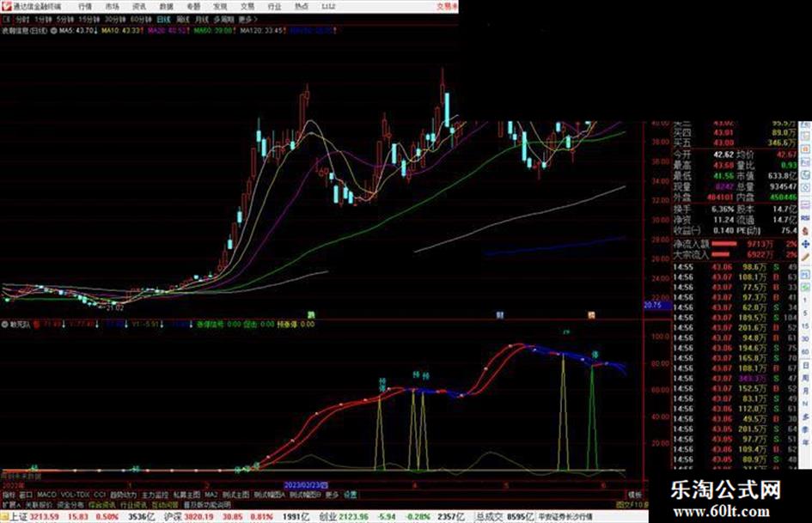Click the MA10 indicator value label

[122, 31]
